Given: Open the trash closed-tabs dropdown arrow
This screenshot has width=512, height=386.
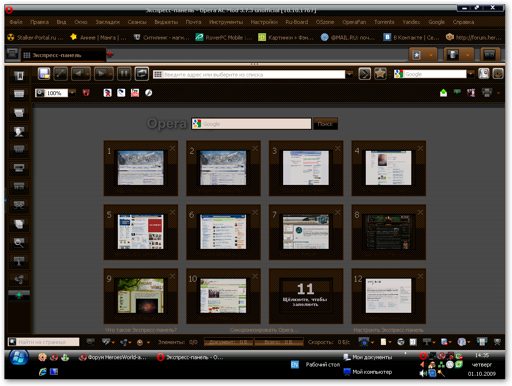Looking at the screenshot, I should tap(468, 55).
